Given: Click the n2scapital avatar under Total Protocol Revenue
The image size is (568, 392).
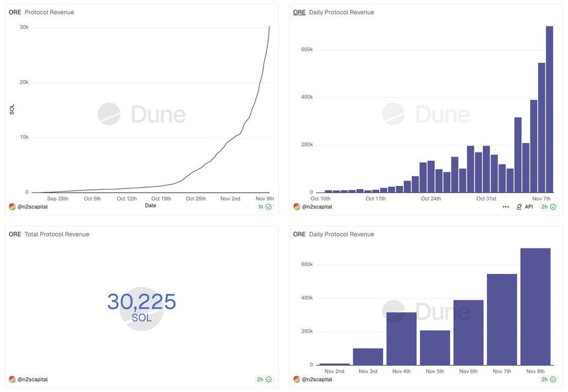Looking at the screenshot, I should coord(12,379).
